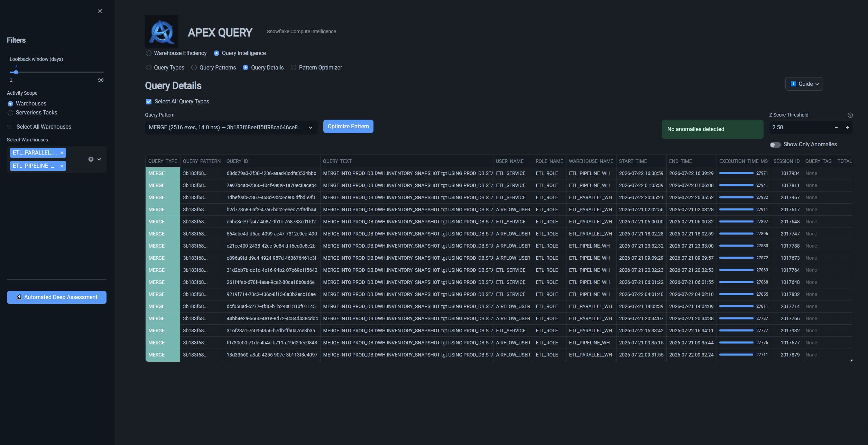Uncheck Select All Query Types checkbox

pyautogui.click(x=149, y=102)
